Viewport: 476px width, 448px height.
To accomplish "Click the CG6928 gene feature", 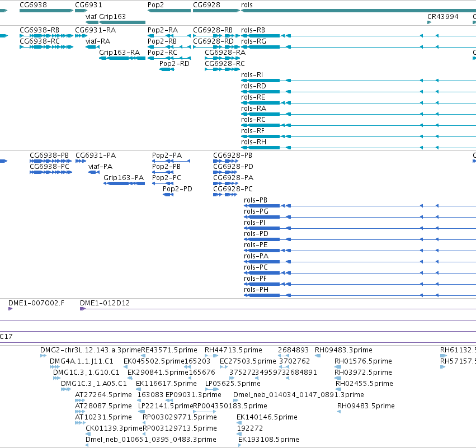I will (x=216, y=11).
